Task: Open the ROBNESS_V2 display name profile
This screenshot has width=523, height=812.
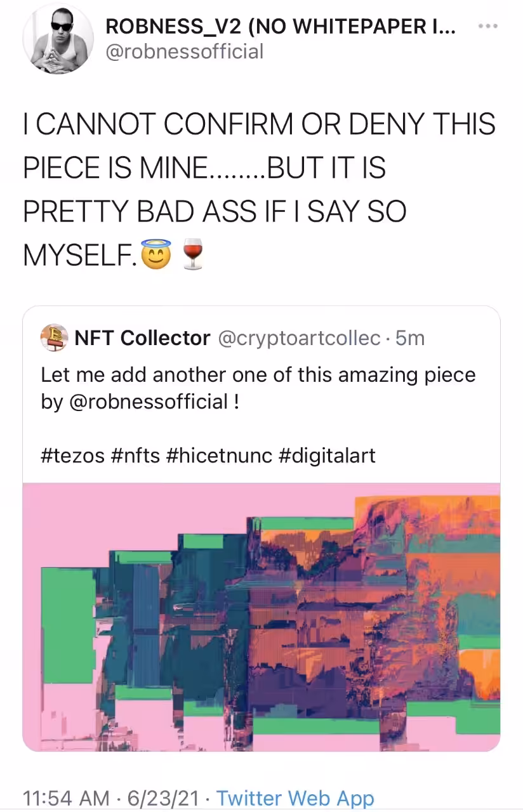Action: click(280, 27)
